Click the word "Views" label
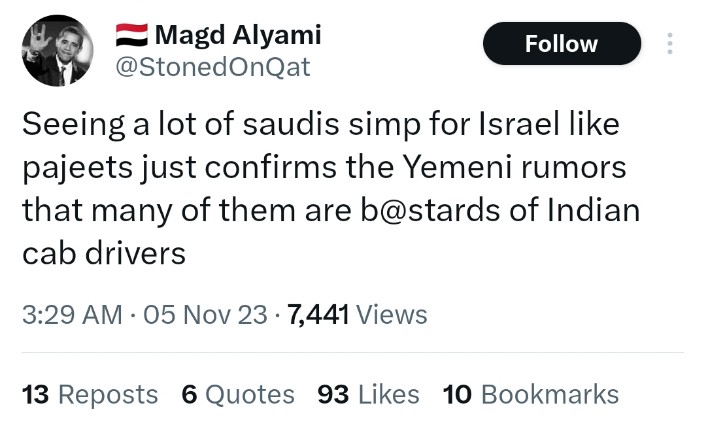 (x=392, y=315)
